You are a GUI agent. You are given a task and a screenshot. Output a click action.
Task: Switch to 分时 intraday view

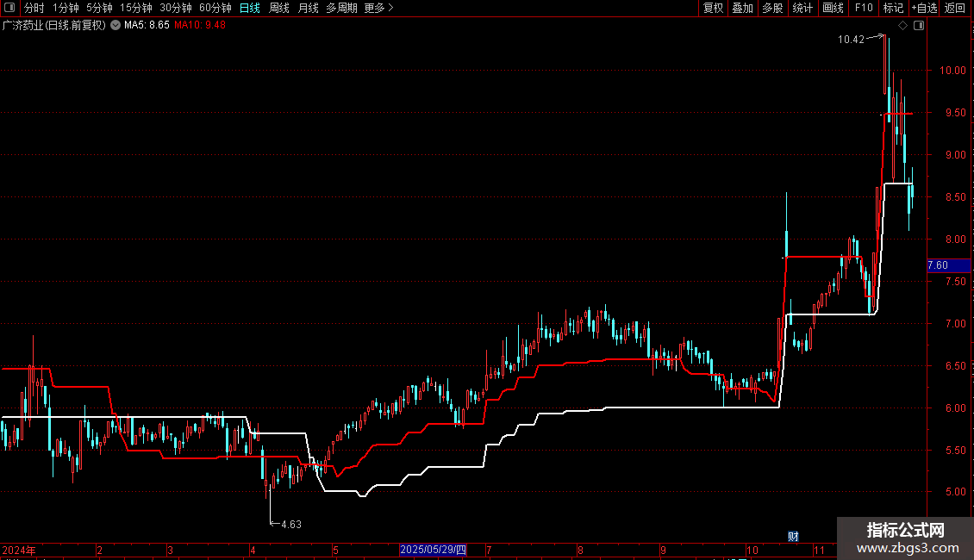34,8
